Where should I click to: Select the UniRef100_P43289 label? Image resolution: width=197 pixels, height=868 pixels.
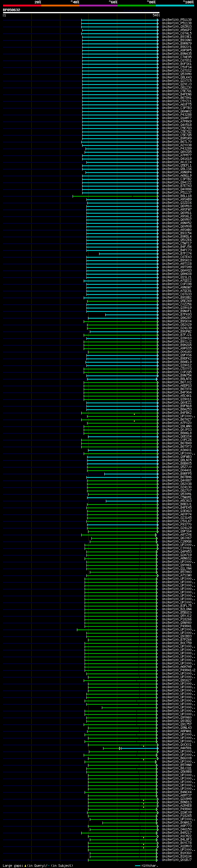pos(176,149)
